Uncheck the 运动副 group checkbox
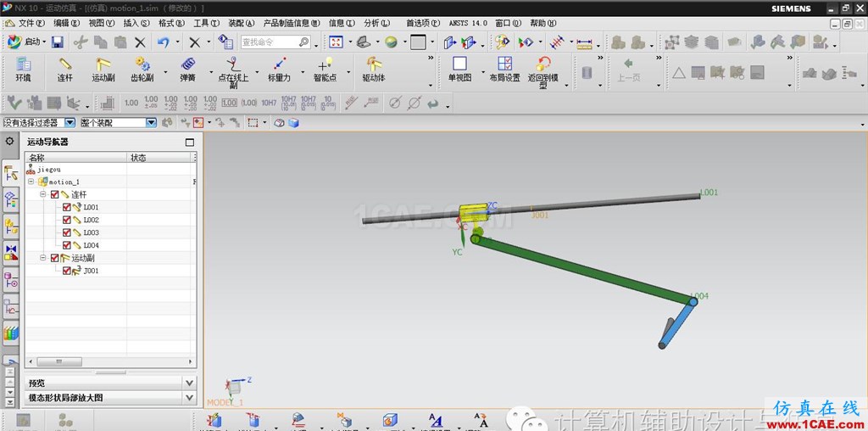The width and height of the screenshot is (868, 431). pyautogui.click(x=55, y=258)
